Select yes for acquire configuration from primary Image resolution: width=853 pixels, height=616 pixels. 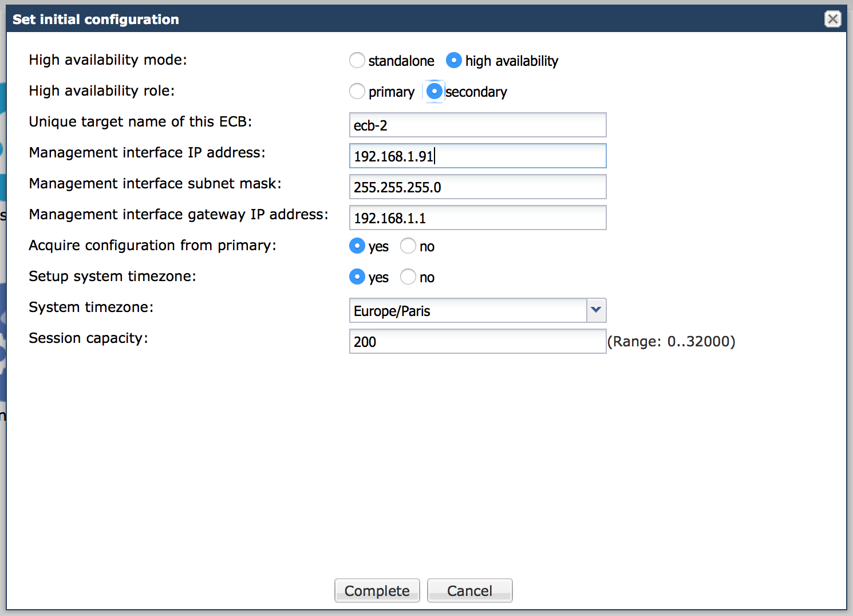[357, 246]
